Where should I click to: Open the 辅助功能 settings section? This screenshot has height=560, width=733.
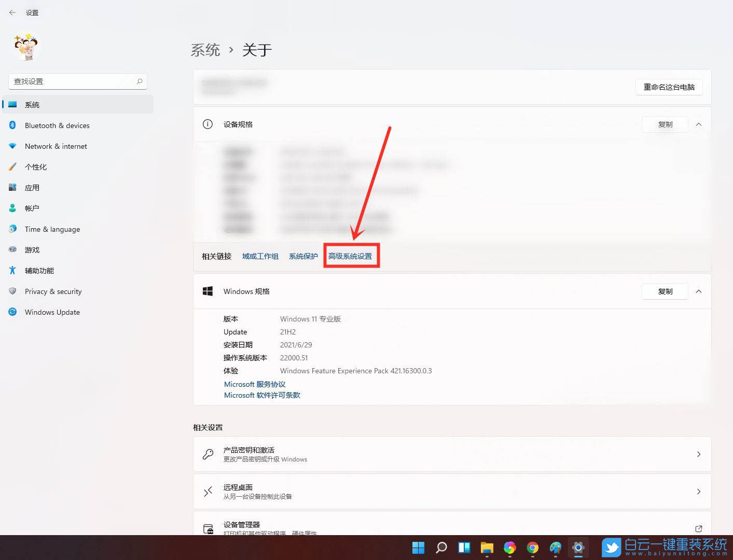[x=39, y=270]
